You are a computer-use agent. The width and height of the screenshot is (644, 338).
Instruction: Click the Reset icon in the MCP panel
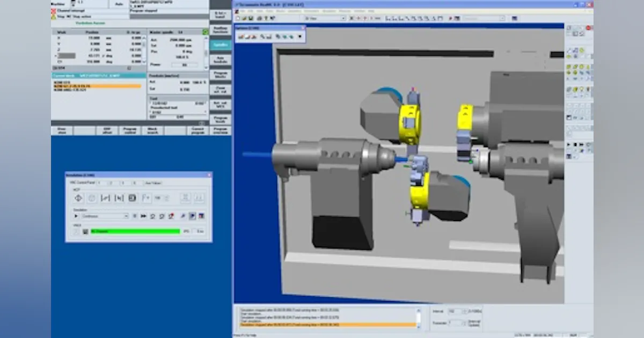(x=92, y=198)
